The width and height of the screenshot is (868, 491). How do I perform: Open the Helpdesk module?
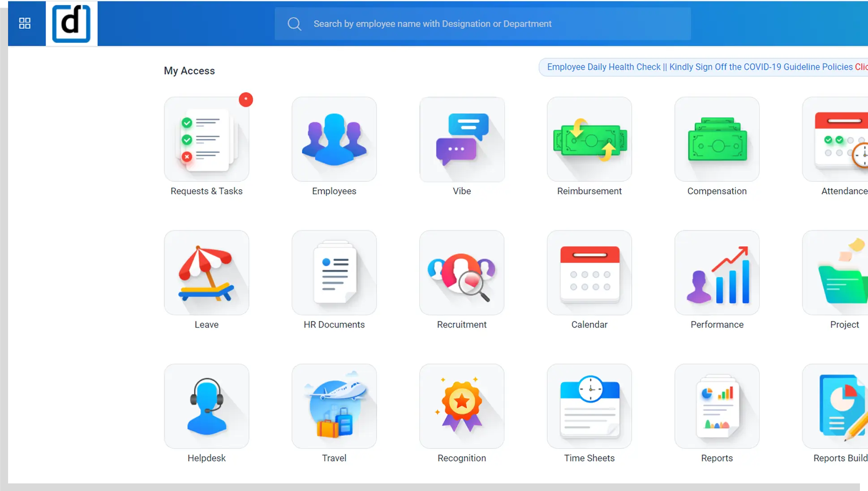206,406
